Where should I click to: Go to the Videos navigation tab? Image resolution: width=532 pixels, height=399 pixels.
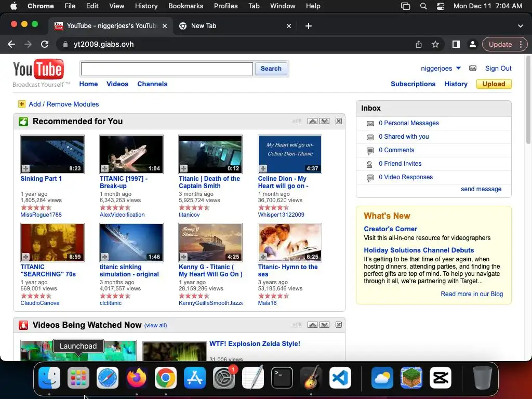(x=117, y=84)
